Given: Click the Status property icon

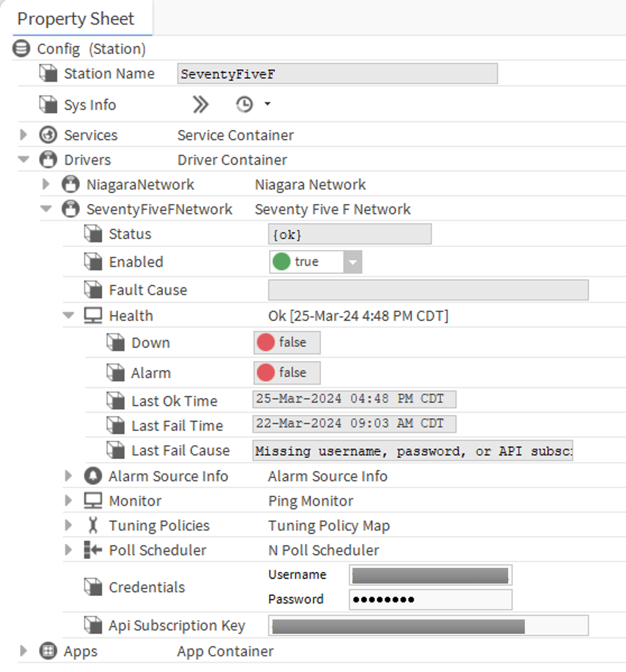Looking at the screenshot, I should click(93, 234).
